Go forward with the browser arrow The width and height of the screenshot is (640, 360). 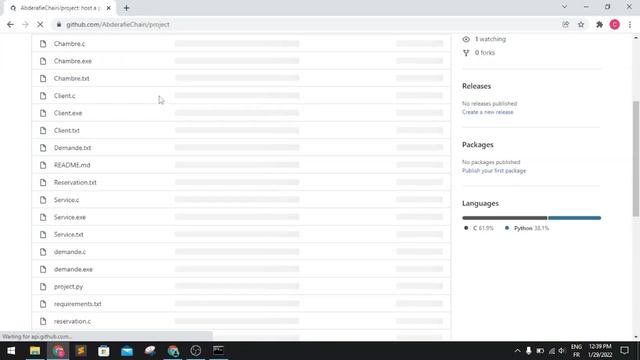[25, 24]
